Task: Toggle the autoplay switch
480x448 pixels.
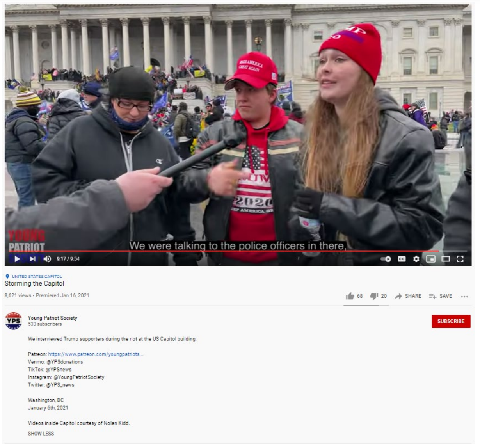Action: coord(386,259)
